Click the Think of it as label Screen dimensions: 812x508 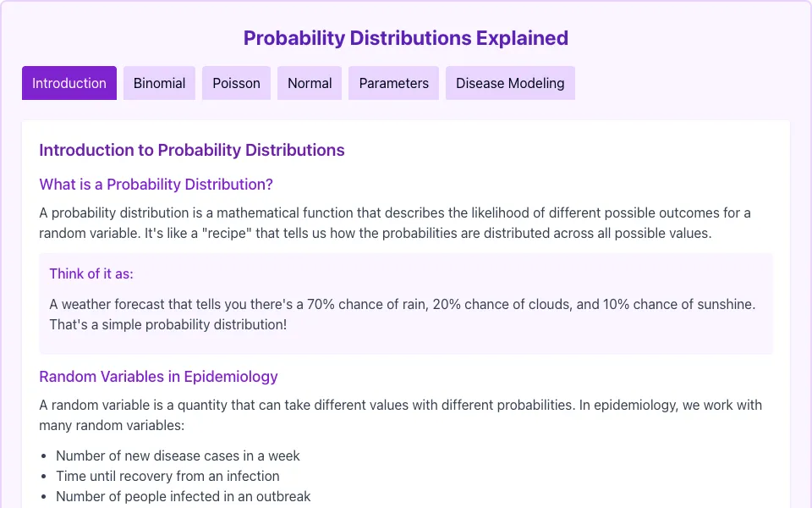[91, 273]
